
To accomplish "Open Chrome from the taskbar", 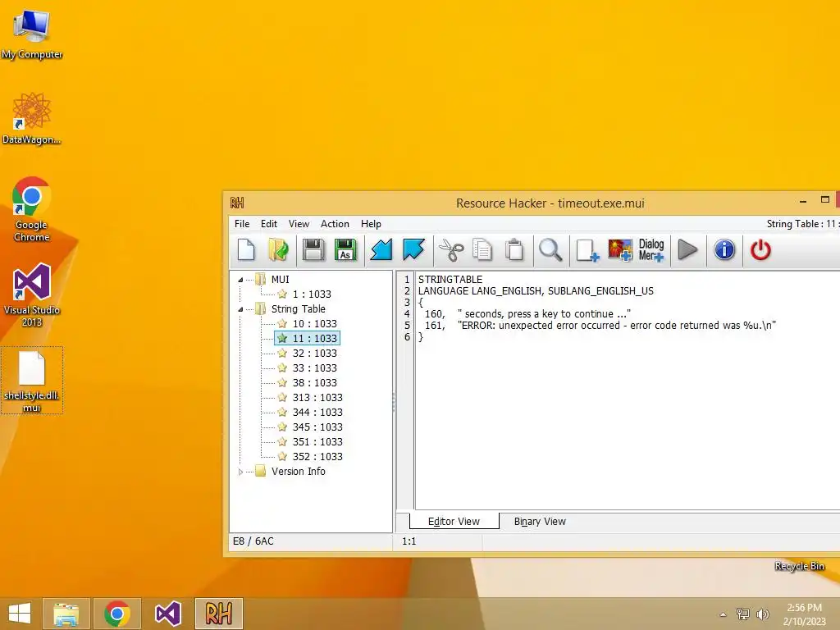I will pyautogui.click(x=116, y=614).
